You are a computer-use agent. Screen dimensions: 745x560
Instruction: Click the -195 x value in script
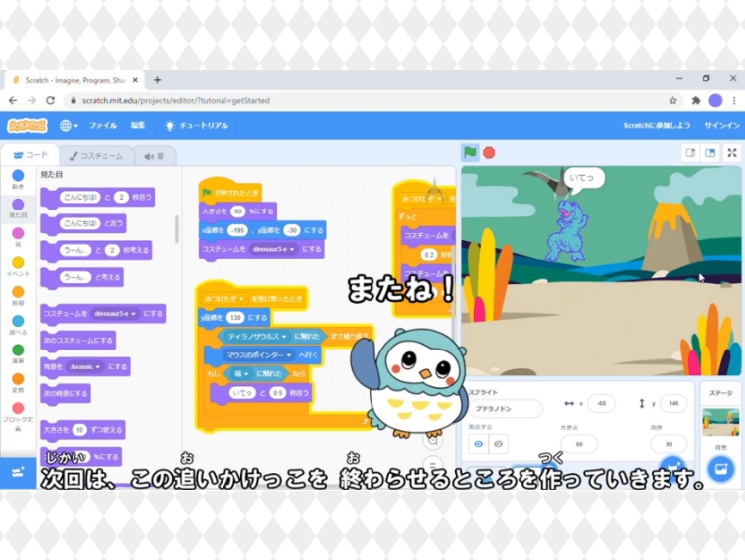click(237, 230)
